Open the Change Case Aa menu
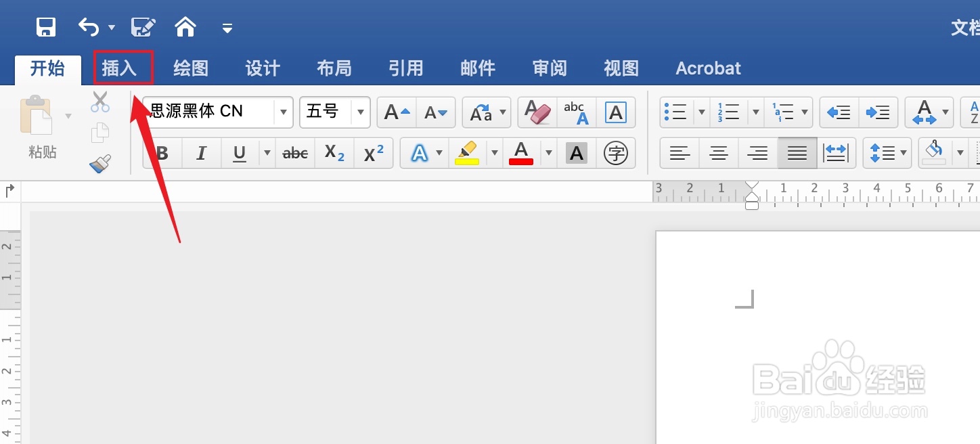This screenshot has height=444, width=980. [x=486, y=112]
